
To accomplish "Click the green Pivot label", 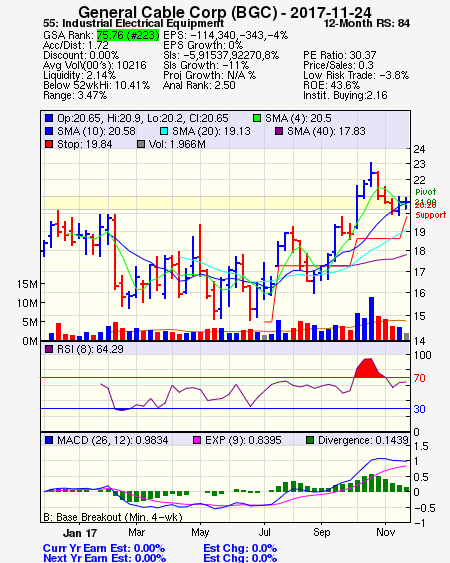I will tap(426, 191).
